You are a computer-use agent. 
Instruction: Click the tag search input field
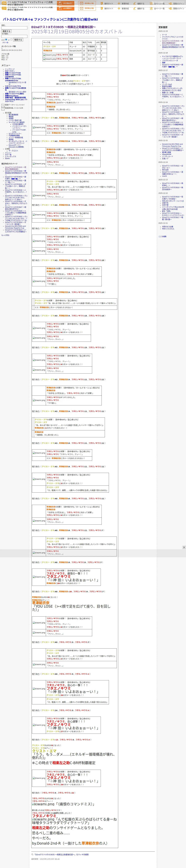click(x=14, y=36)
